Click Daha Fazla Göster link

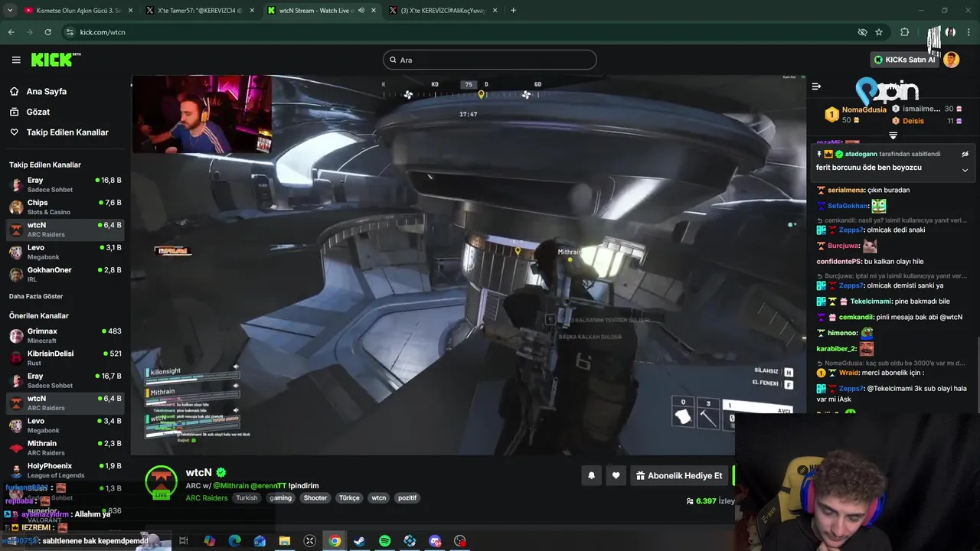[36, 296]
